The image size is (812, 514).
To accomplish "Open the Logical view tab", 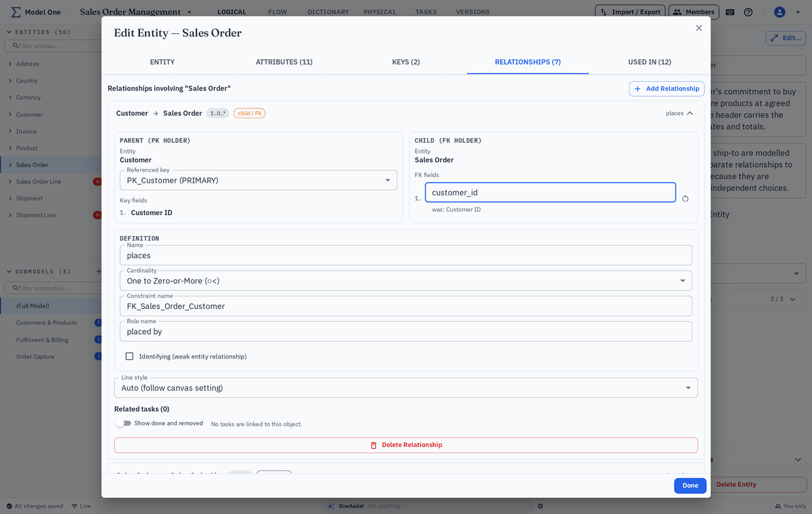I will click(x=231, y=12).
